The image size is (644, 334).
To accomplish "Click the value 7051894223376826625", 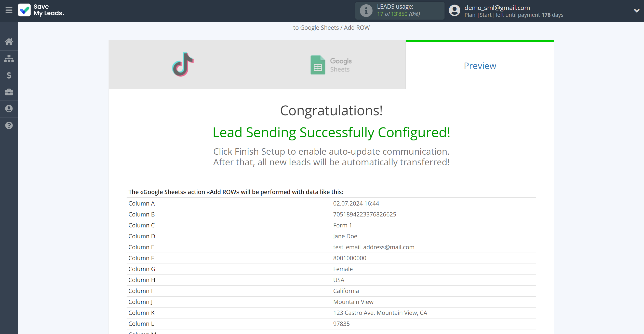I will pos(365,214).
